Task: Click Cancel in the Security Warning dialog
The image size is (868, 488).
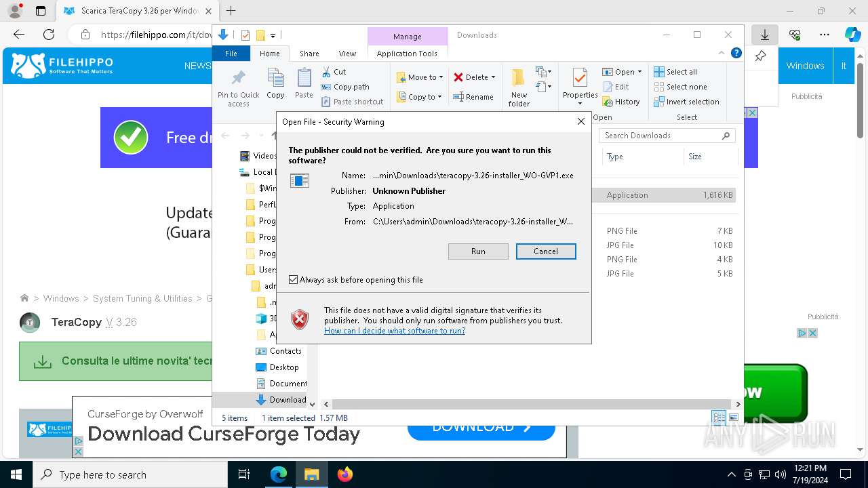Action: [x=546, y=251]
